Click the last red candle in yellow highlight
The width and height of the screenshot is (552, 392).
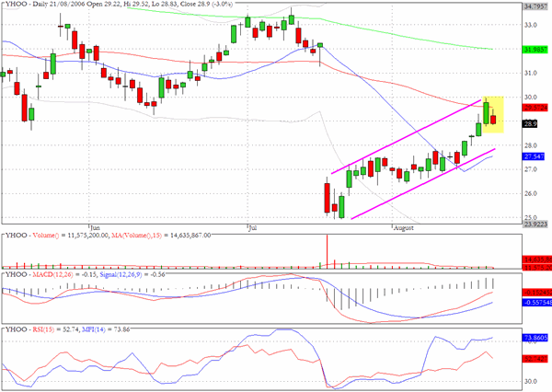click(493, 119)
